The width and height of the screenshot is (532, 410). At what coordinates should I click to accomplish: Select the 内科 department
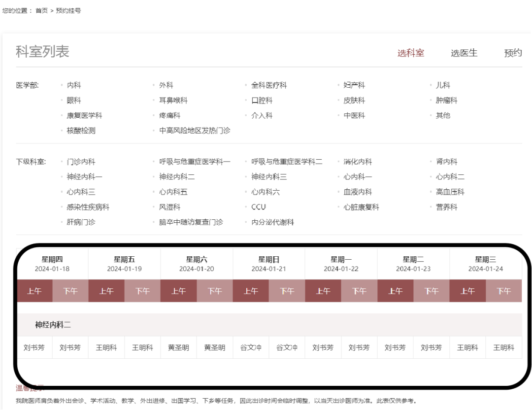coord(73,85)
